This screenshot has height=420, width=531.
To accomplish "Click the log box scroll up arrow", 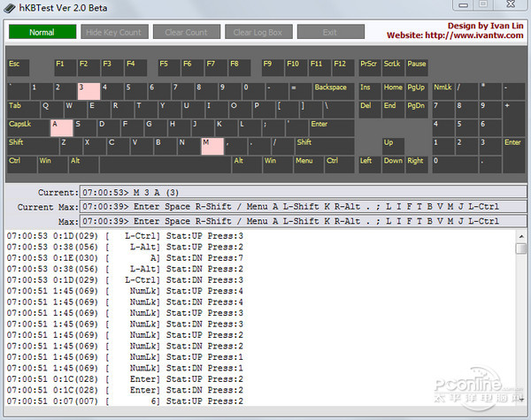I will 520,235.
